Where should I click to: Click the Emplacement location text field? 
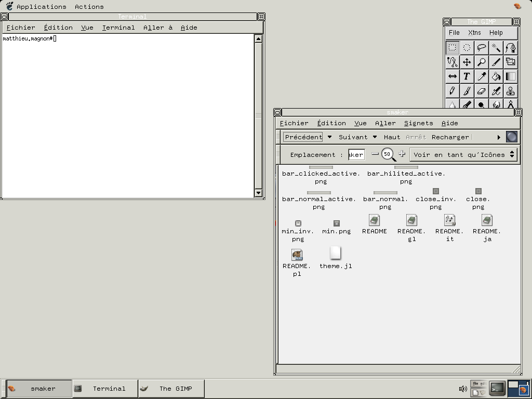356,155
